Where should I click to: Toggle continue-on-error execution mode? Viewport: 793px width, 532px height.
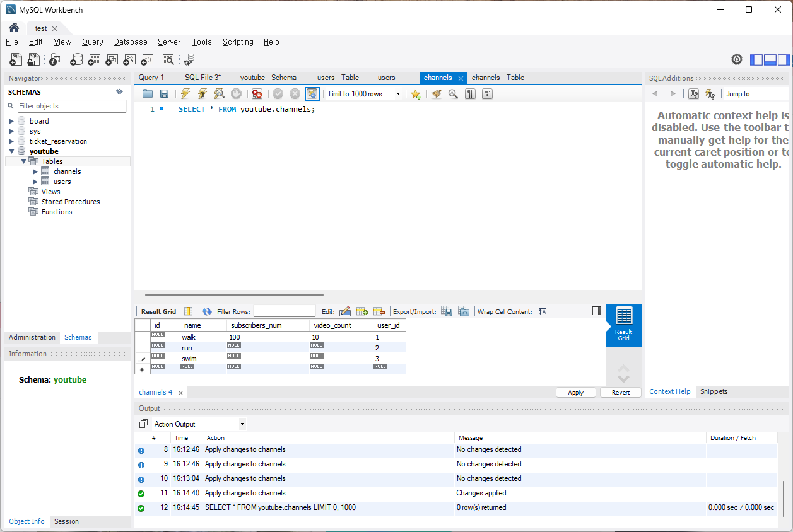pyautogui.click(x=257, y=94)
